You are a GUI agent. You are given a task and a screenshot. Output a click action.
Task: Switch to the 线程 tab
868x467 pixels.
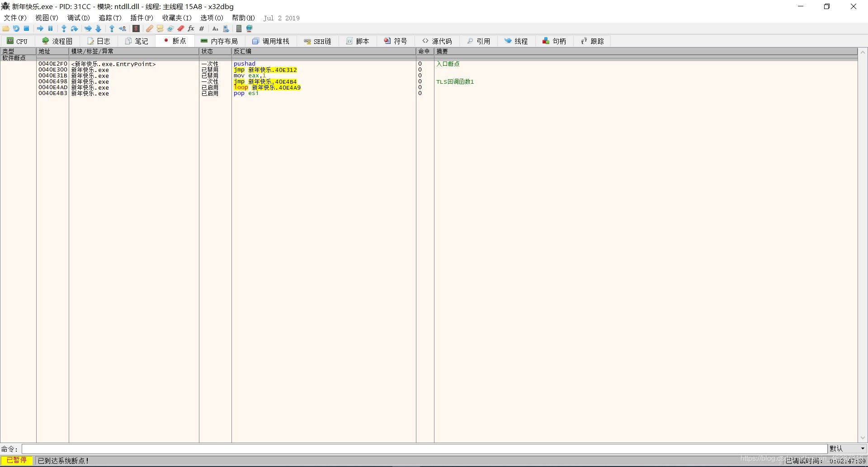tap(517, 41)
